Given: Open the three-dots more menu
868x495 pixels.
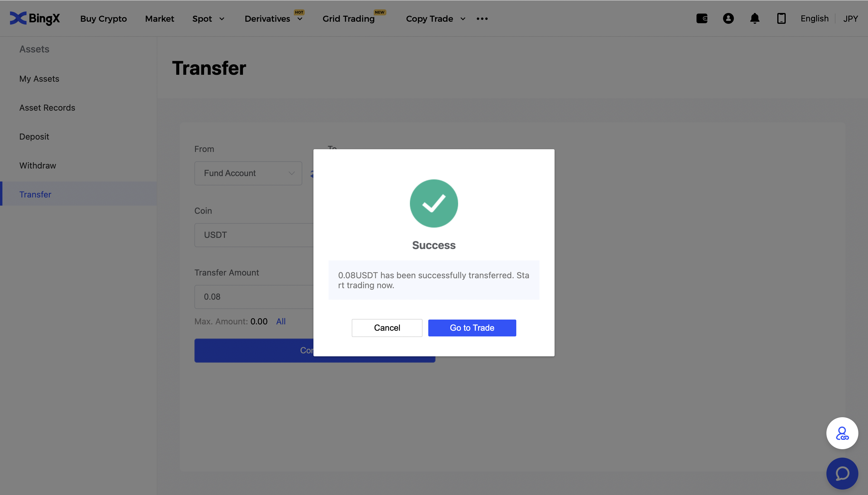Looking at the screenshot, I should click(482, 19).
